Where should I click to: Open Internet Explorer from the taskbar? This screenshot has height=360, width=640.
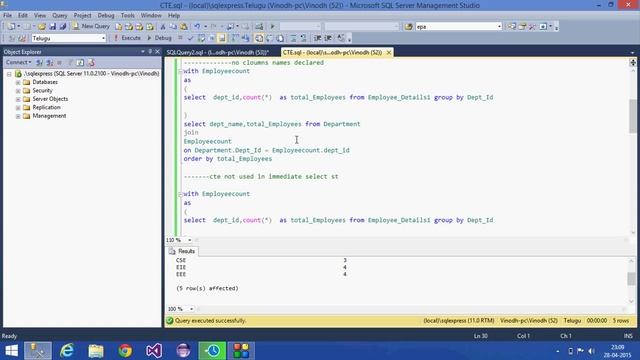67,351
